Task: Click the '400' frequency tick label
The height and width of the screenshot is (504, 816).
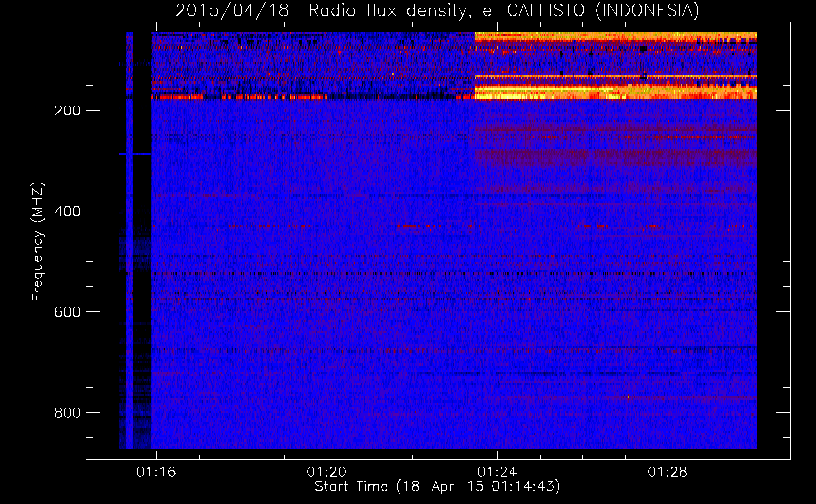Action: click(68, 211)
